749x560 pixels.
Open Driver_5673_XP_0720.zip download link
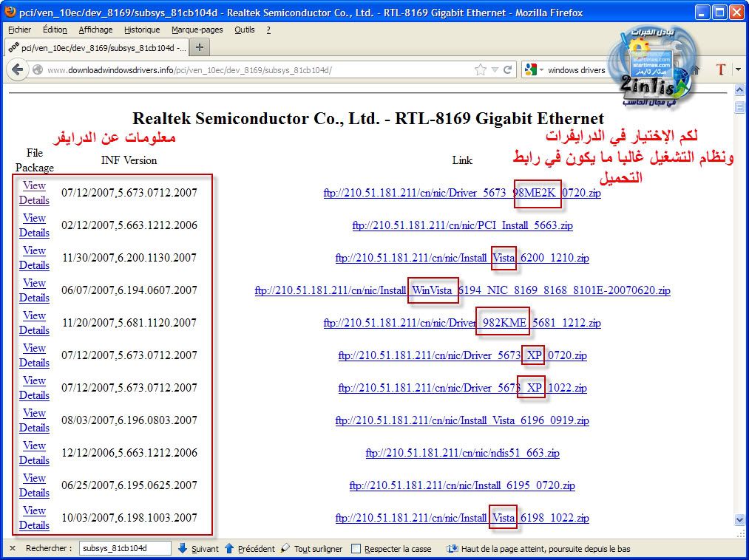[x=462, y=355]
